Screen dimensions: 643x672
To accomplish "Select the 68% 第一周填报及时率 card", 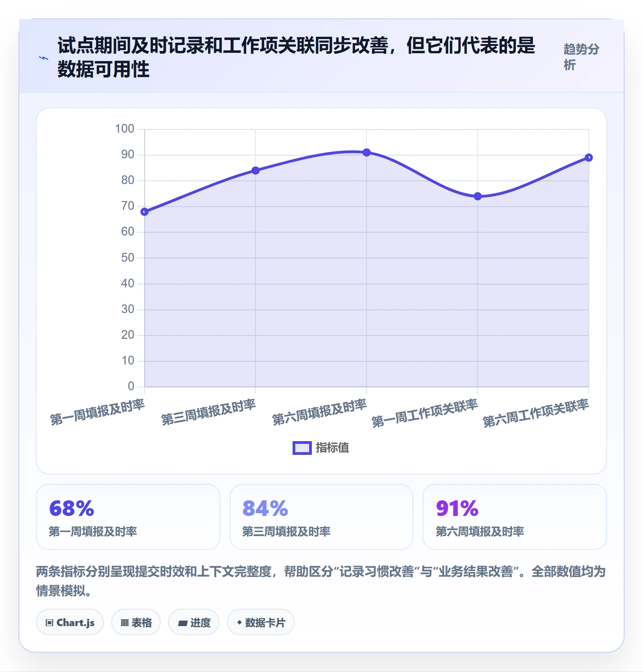I will (128, 517).
